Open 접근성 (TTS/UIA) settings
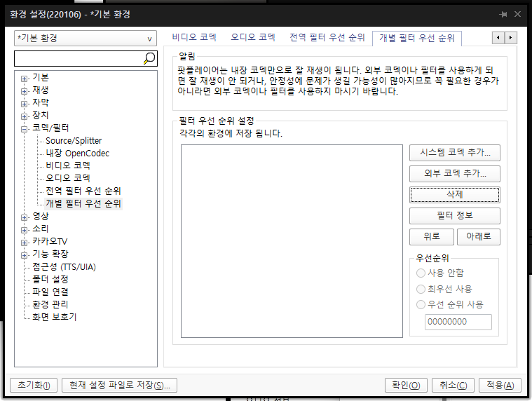Screen dimensions: 532x401 pyautogui.click(x=64, y=267)
